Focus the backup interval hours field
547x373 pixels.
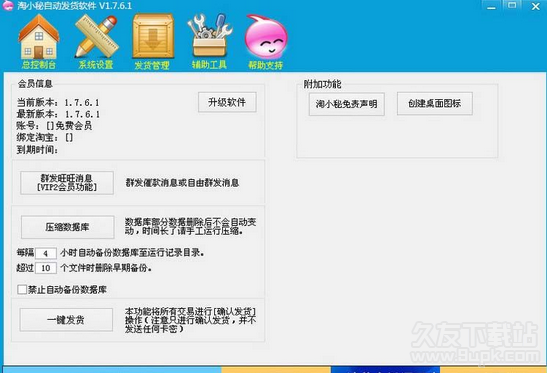click(x=46, y=253)
